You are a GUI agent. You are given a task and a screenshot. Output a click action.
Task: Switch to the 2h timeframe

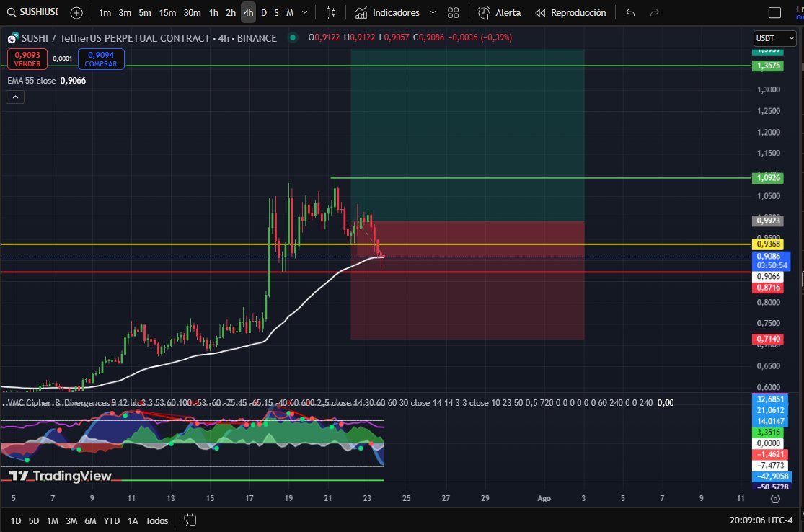pyautogui.click(x=231, y=13)
